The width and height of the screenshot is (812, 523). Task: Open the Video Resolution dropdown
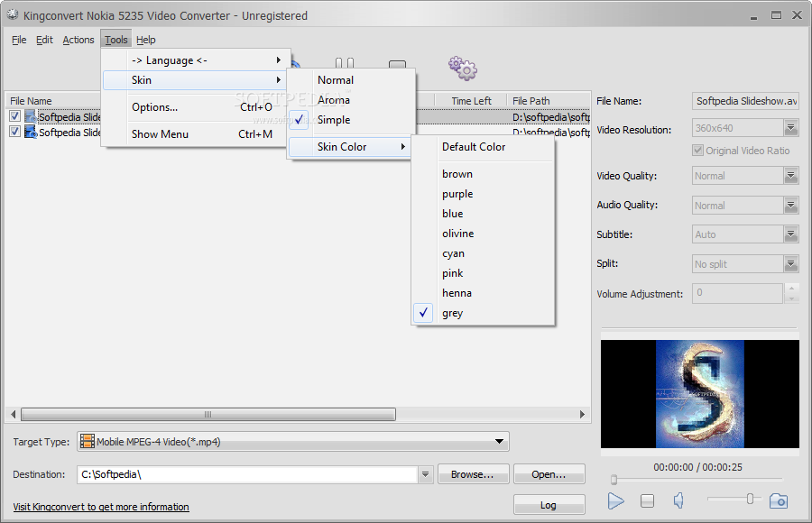pyautogui.click(x=790, y=128)
